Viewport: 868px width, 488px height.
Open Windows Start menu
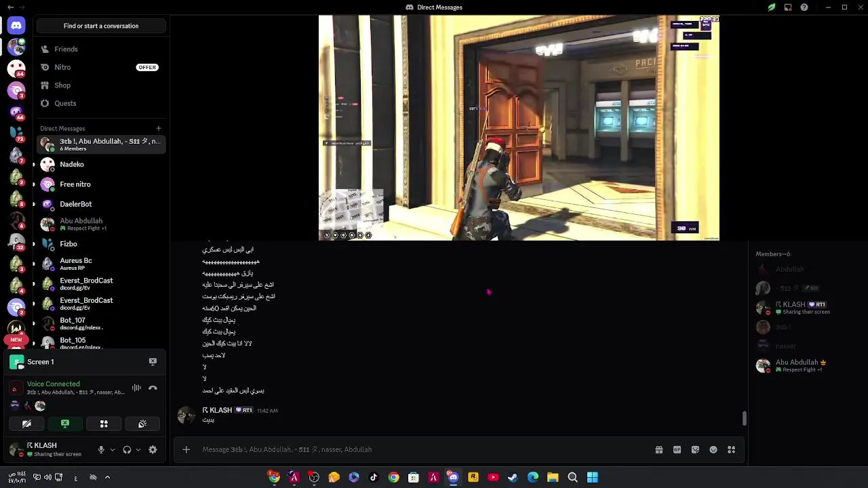tap(593, 477)
